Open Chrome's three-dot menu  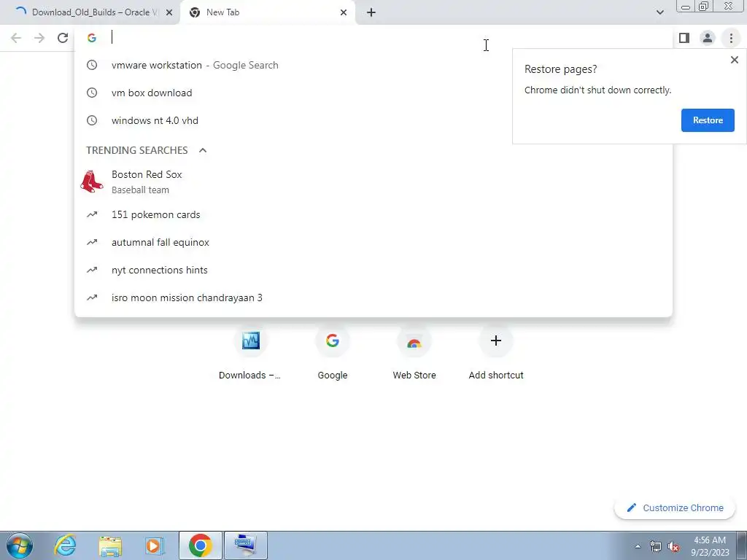731,38
